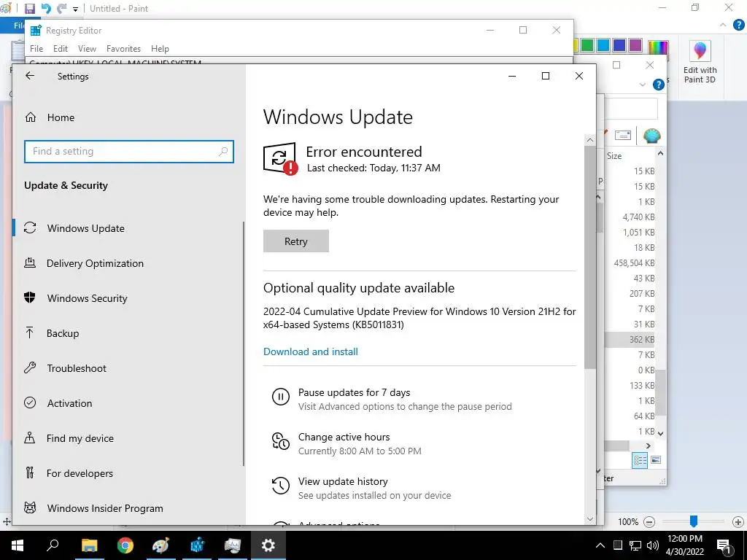Open the Windows Start menu
Screen dimensions: 747x560
tap(18, 545)
